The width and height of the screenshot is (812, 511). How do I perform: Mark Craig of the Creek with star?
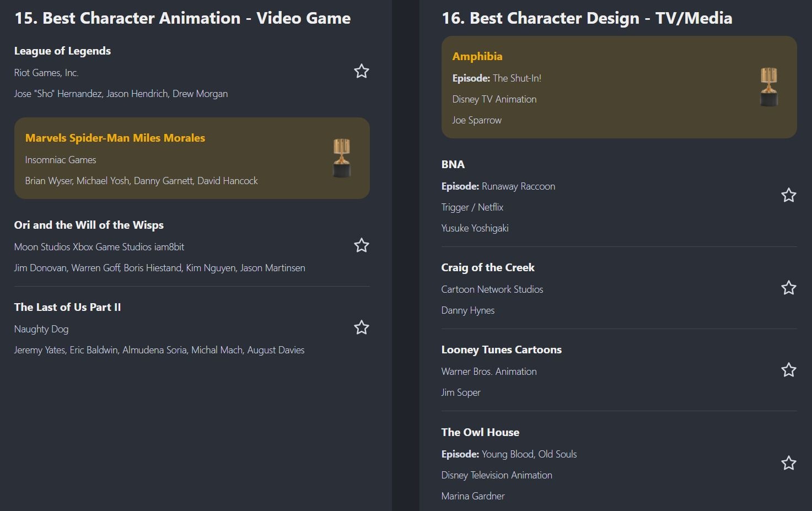click(788, 288)
